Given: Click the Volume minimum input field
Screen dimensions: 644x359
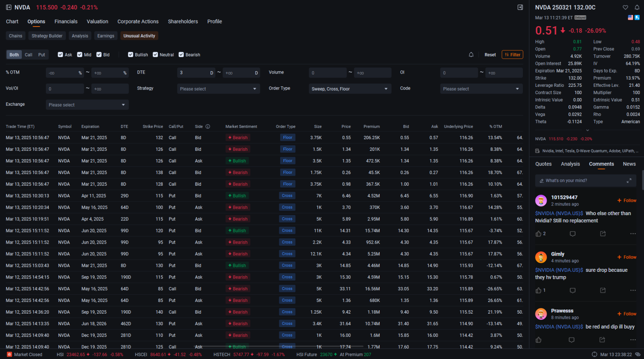Looking at the screenshot, I should 328,73.
